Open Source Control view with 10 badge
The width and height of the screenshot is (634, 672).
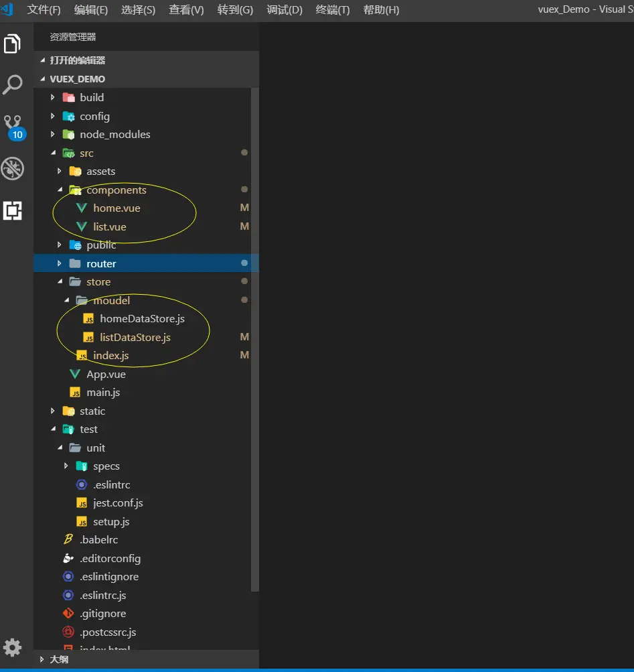(x=15, y=127)
